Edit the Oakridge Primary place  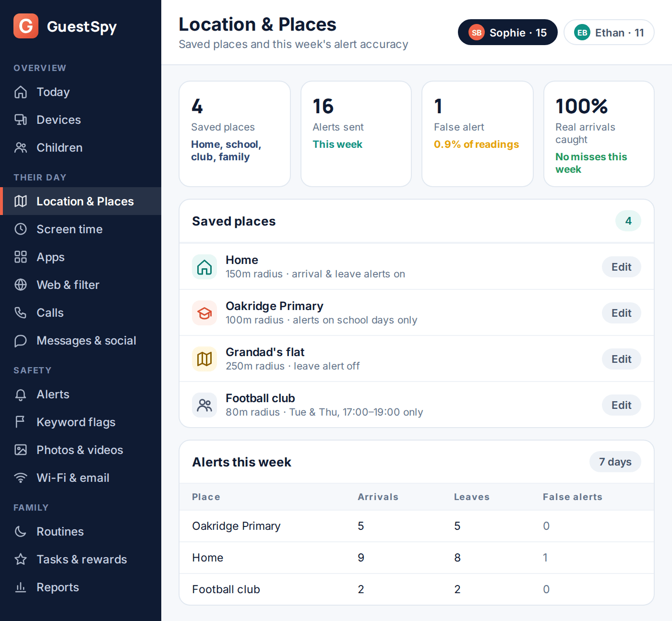point(621,313)
